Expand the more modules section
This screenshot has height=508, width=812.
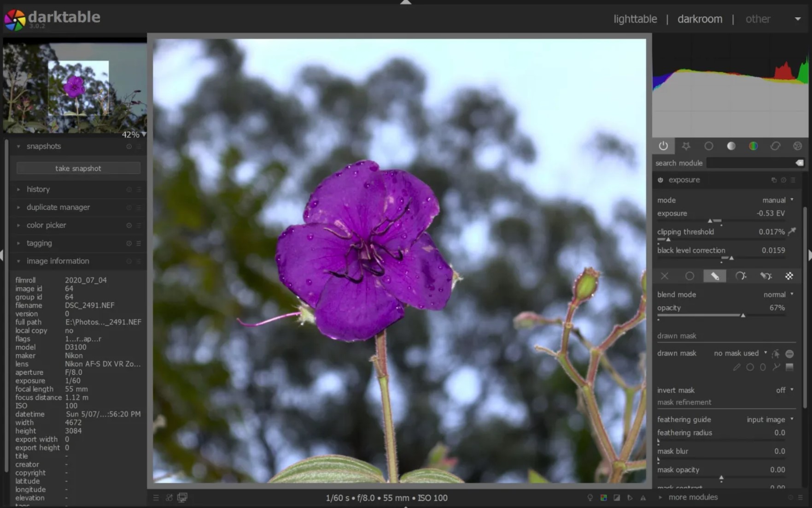pyautogui.click(x=693, y=497)
